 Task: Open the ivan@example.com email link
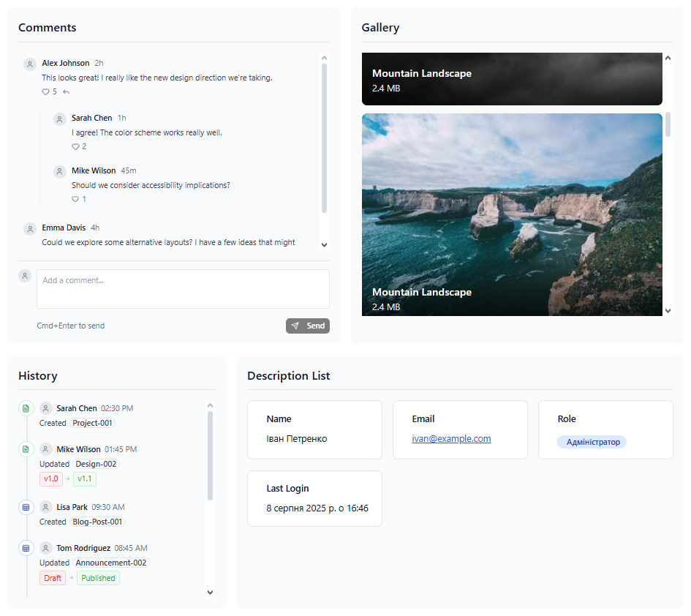click(x=451, y=439)
